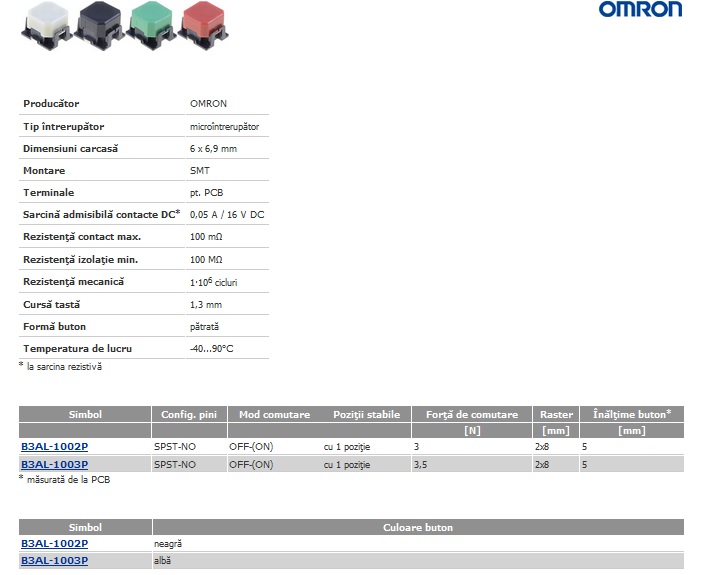Screen dimensions: 714x575
Task: Select the Rezistenţă izolaţie min. label
Action: point(81,260)
